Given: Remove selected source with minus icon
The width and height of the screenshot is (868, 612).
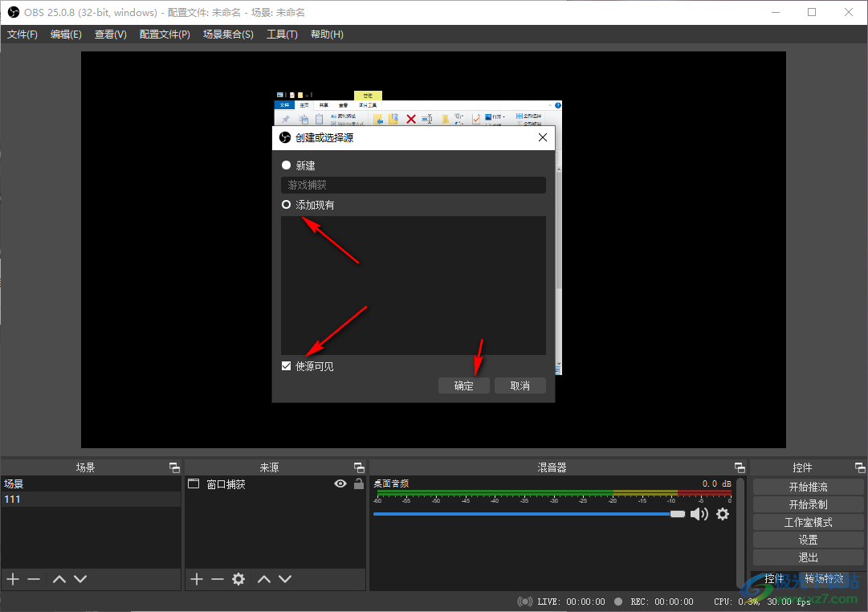Looking at the screenshot, I should click(x=218, y=579).
